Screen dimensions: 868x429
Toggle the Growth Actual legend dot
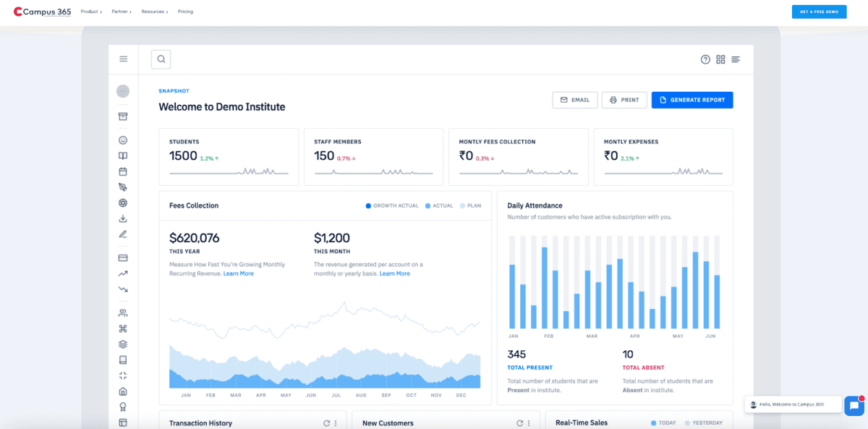(x=368, y=205)
